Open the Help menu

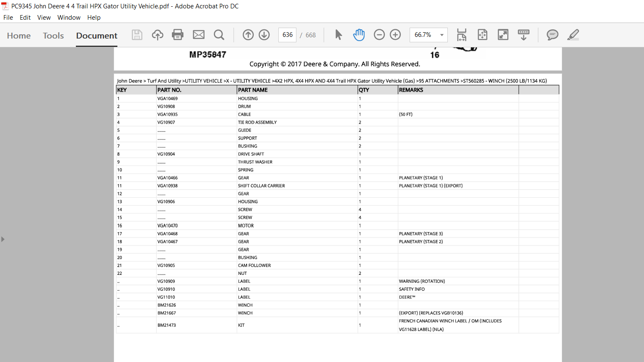[x=94, y=18]
